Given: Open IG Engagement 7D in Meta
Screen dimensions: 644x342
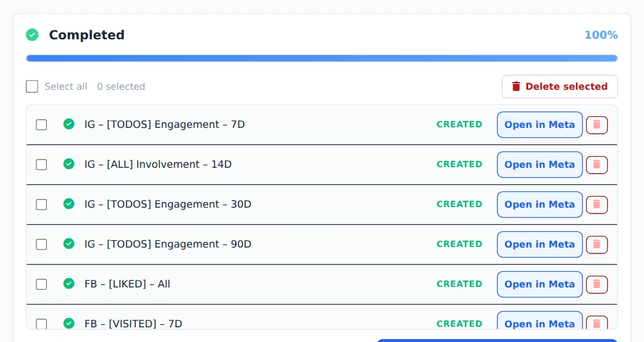Looking at the screenshot, I should point(540,124).
